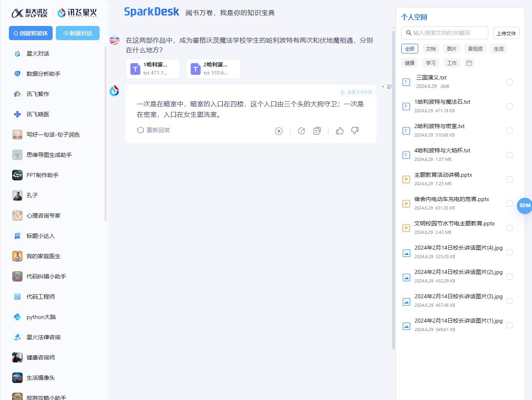Play the AI response audio aloud

279,131
